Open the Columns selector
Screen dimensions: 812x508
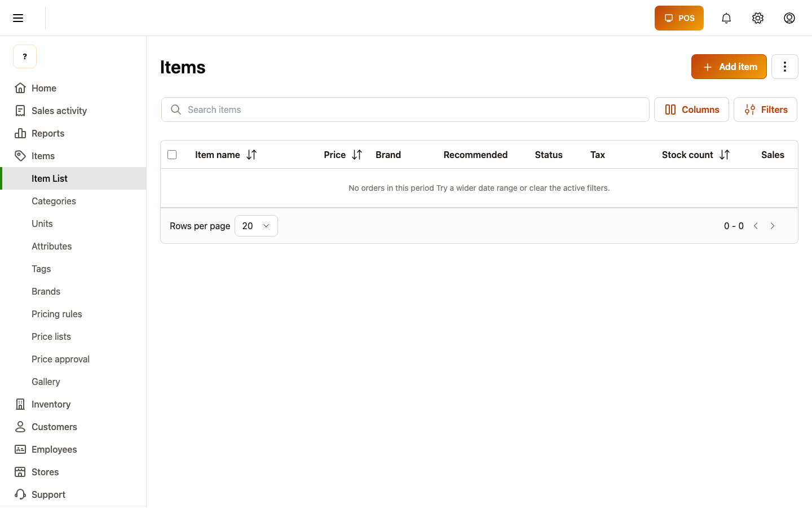click(x=691, y=110)
